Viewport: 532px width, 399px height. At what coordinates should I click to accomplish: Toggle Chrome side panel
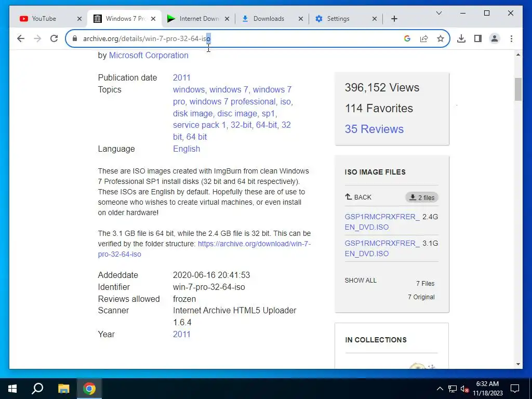tap(478, 38)
